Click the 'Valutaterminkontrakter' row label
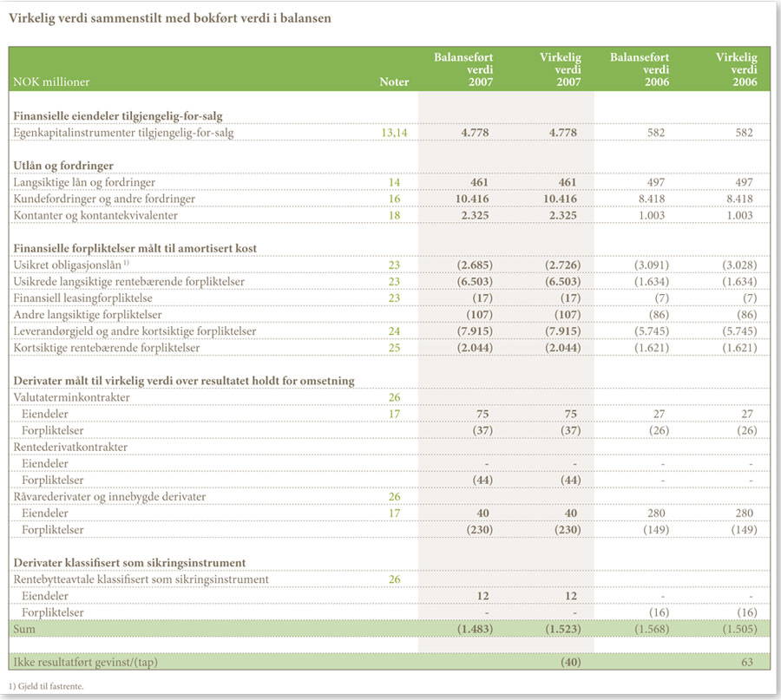 [x=71, y=397]
